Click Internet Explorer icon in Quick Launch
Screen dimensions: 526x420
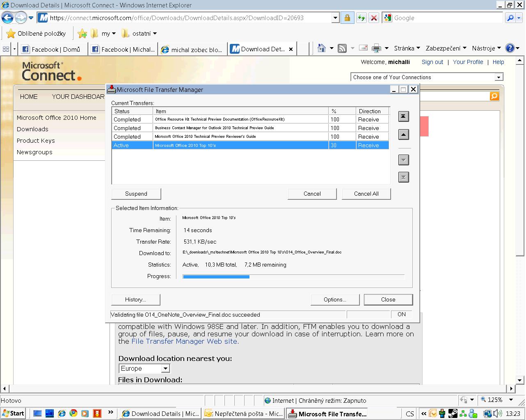coord(62,413)
